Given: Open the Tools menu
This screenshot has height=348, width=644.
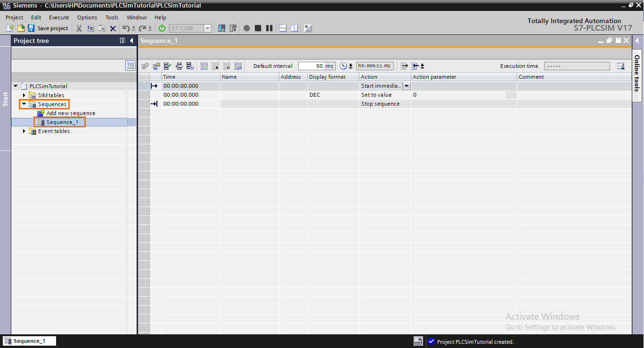Looking at the screenshot, I should 112,17.
